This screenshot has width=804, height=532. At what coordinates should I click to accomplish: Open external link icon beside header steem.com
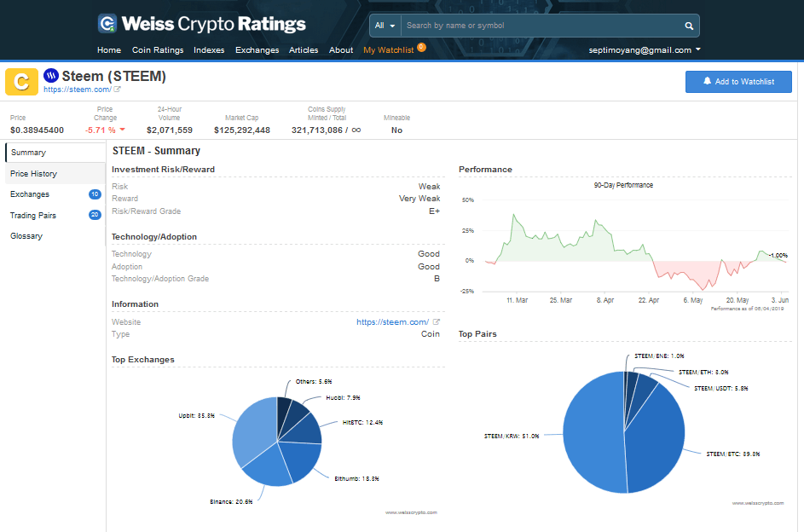(x=117, y=90)
